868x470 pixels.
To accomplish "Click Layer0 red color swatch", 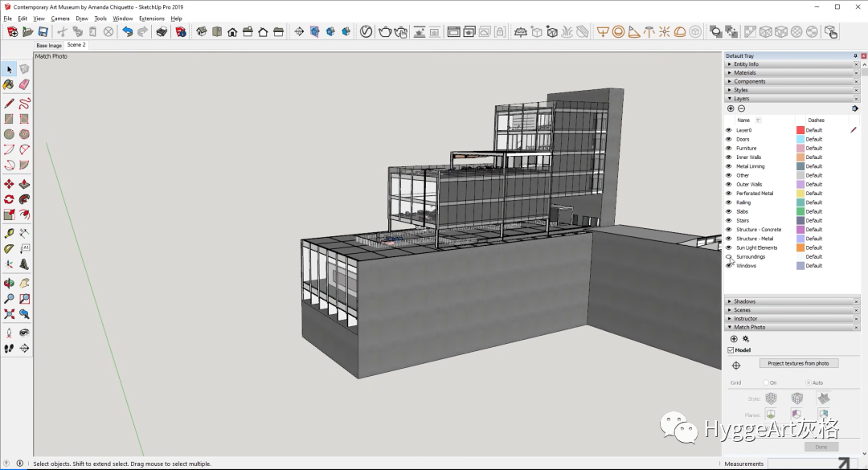I will 800,130.
